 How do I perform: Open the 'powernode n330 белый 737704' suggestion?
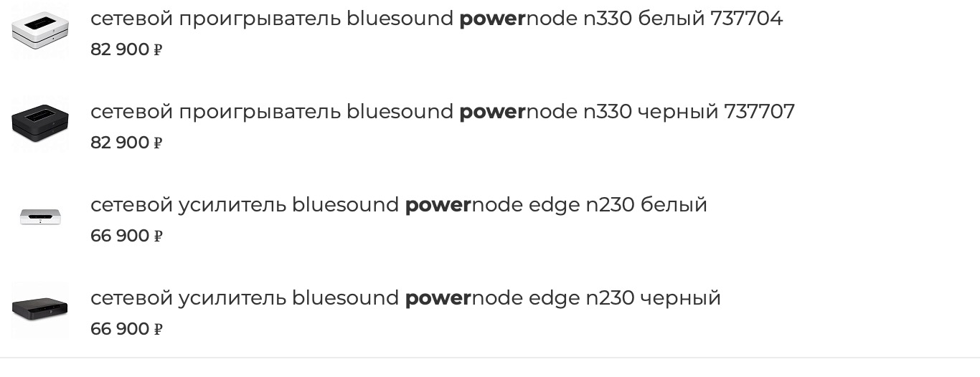tap(436, 19)
